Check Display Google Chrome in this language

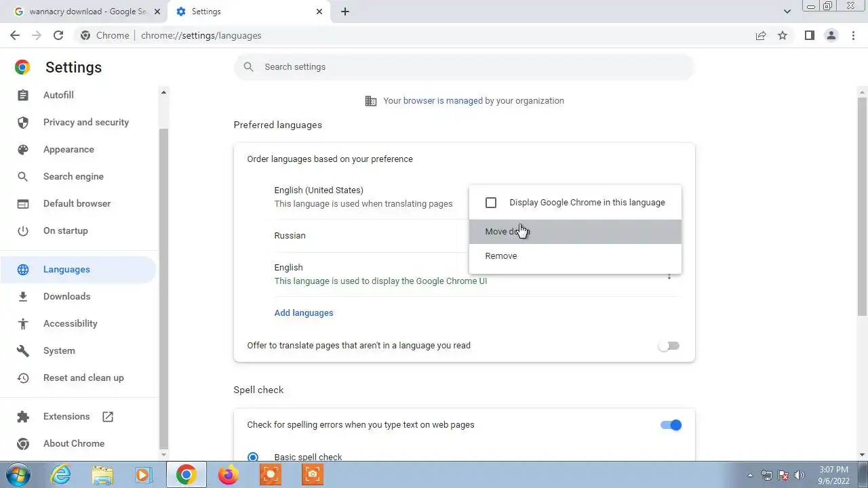point(491,203)
